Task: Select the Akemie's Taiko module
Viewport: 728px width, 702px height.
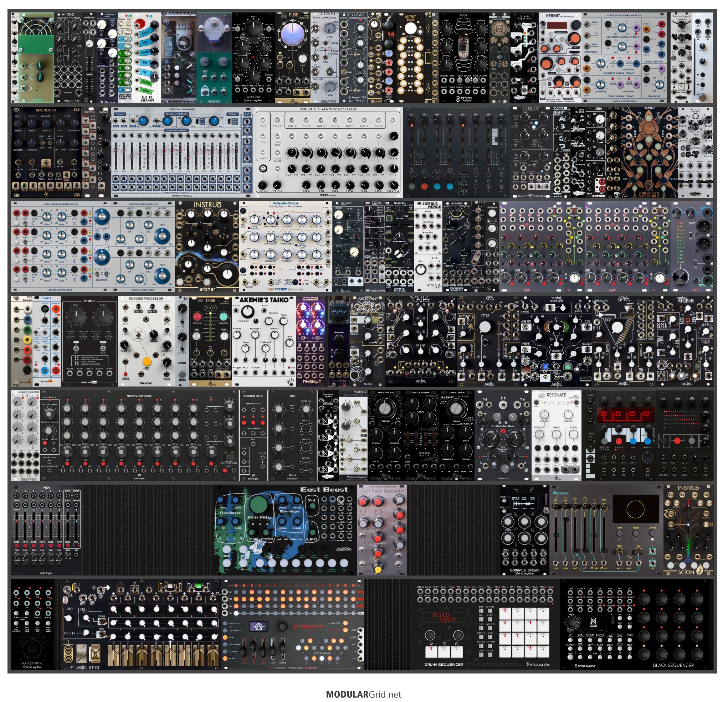Action: tap(264, 341)
